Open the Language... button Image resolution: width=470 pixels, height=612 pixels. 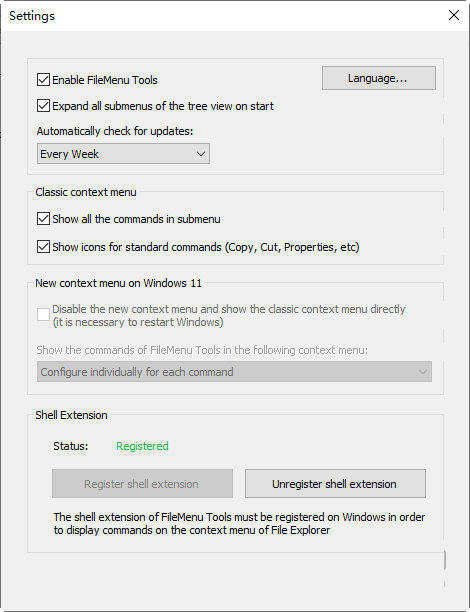379,78
